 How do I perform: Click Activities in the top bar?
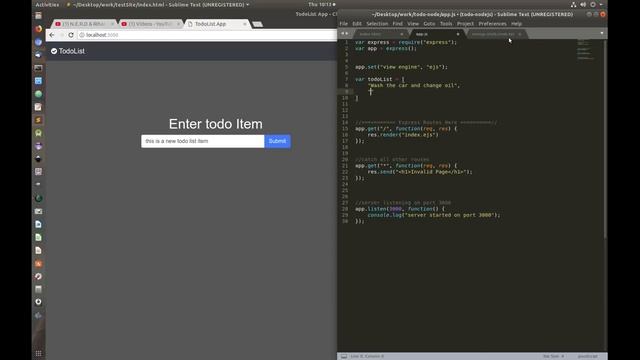click(x=47, y=4)
